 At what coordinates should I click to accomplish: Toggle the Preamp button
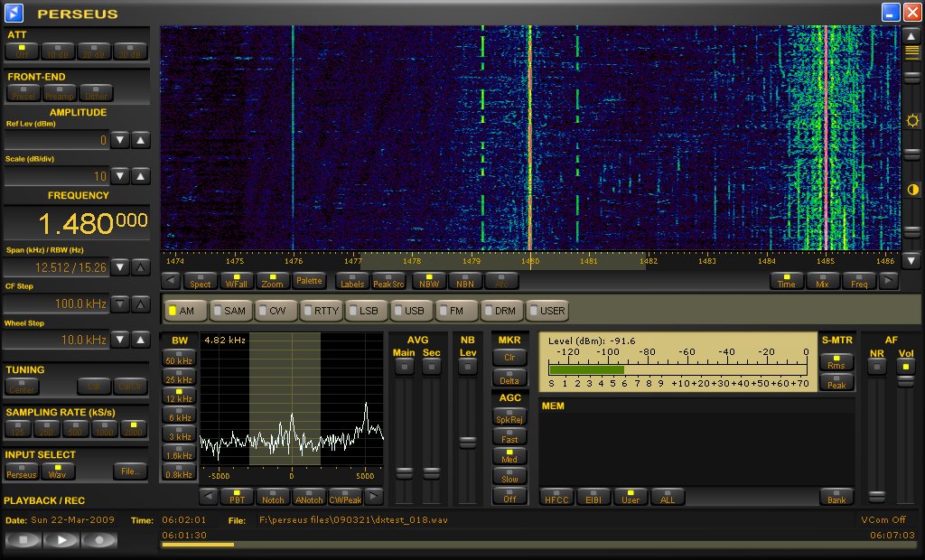click(x=60, y=93)
